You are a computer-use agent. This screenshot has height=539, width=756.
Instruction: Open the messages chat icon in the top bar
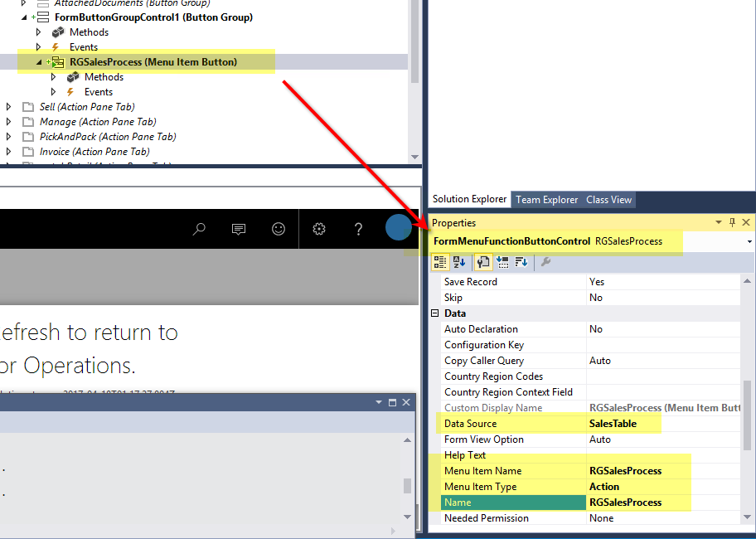pyautogui.click(x=239, y=229)
